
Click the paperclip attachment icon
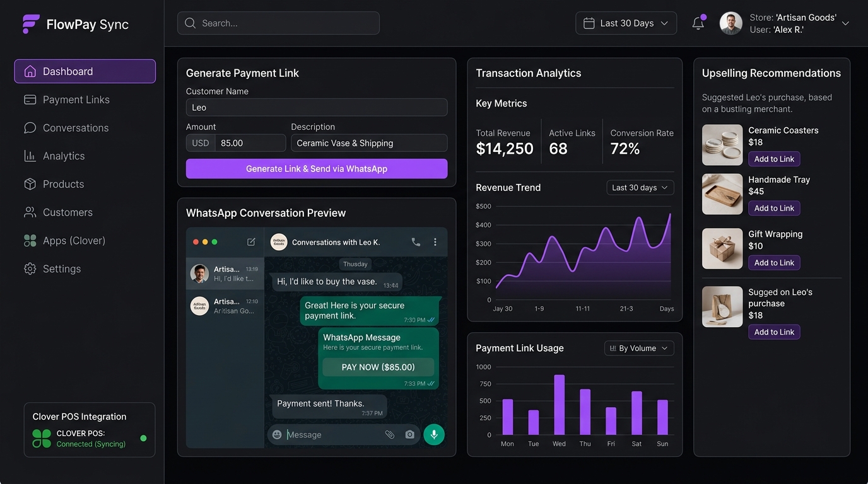[x=390, y=434]
